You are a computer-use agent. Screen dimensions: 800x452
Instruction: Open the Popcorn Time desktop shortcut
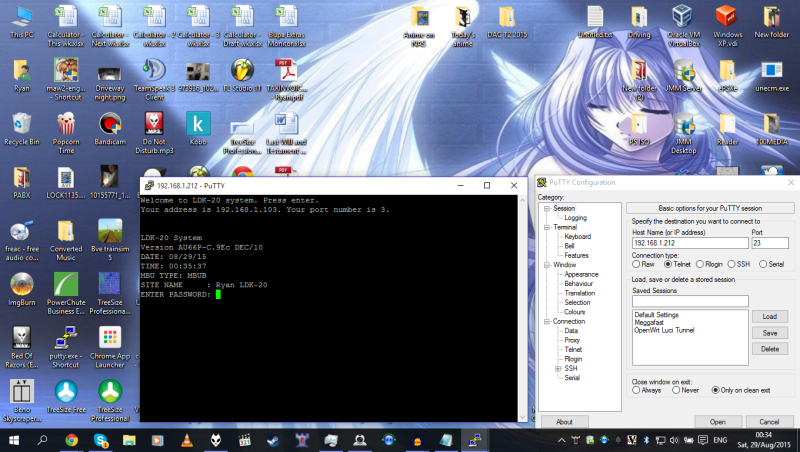coord(66,134)
